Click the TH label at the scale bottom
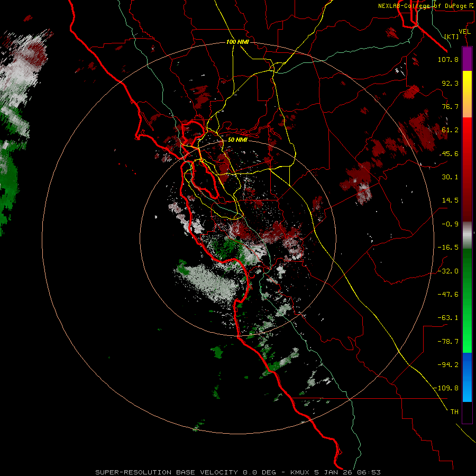The width and height of the screenshot is (476, 476). pyautogui.click(x=454, y=412)
